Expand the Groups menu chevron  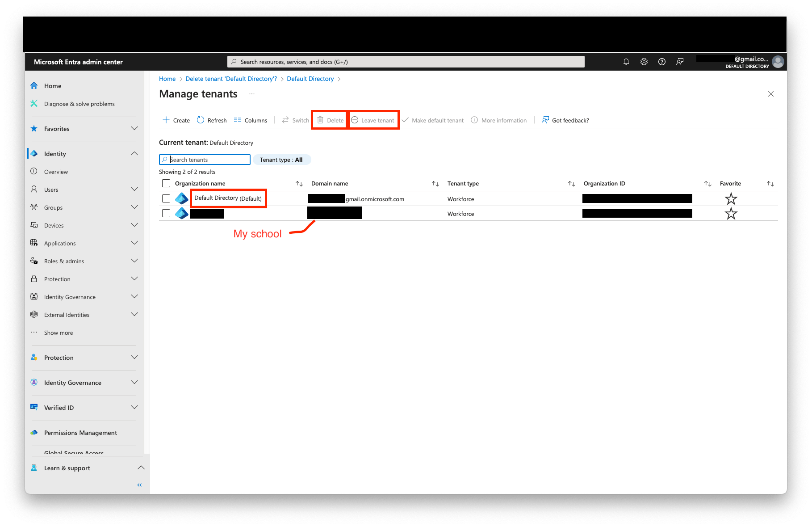pyautogui.click(x=134, y=207)
